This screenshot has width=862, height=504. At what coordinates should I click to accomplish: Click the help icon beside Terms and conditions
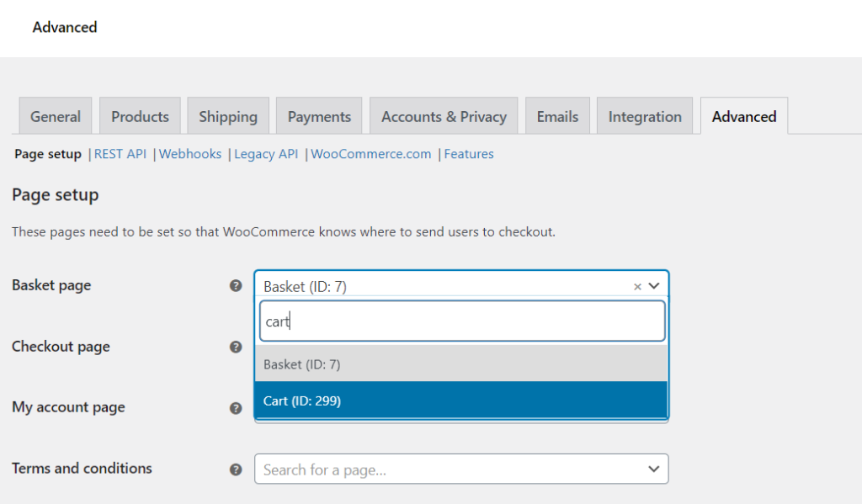coord(236,470)
